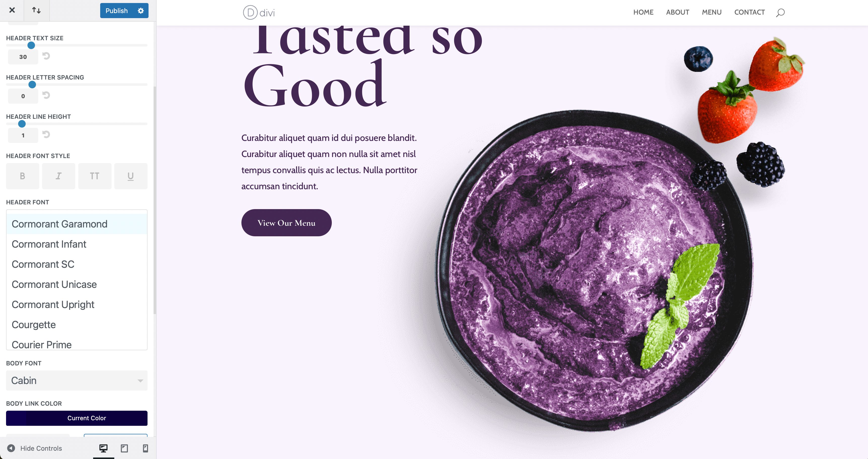This screenshot has width=868, height=459.
Task: Click the View Our Menu button
Action: click(x=286, y=223)
